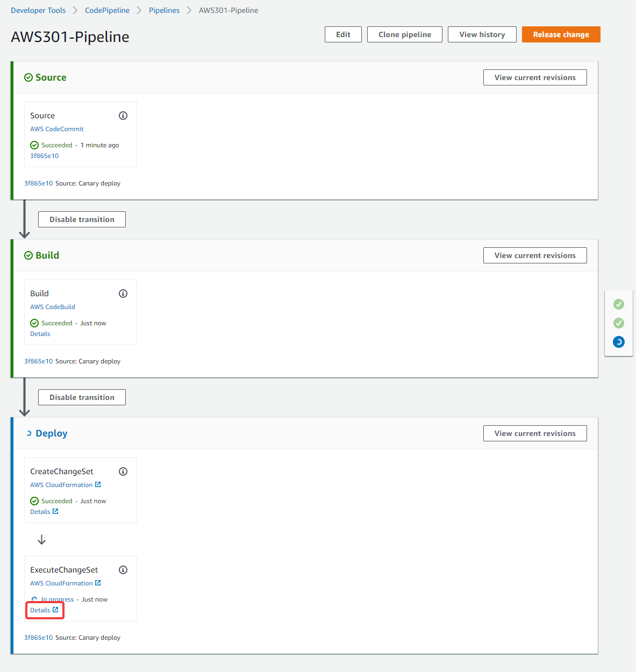View current revisions for the Deploy stage
Image resolution: width=636 pixels, height=672 pixels.
(535, 433)
